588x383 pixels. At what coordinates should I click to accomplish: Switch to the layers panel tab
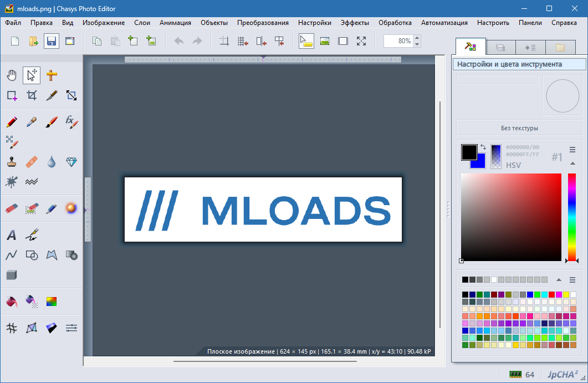click(500, 47)
